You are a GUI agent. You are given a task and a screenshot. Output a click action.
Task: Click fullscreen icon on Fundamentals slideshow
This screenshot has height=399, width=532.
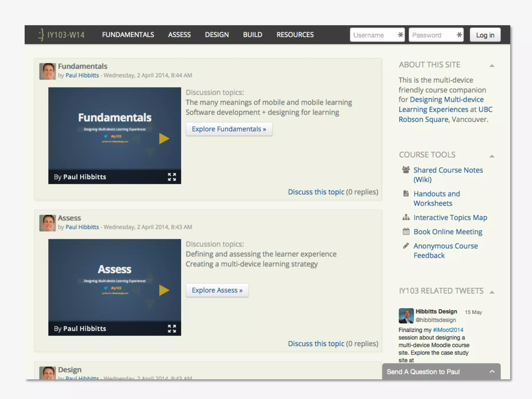click(172, 177)
